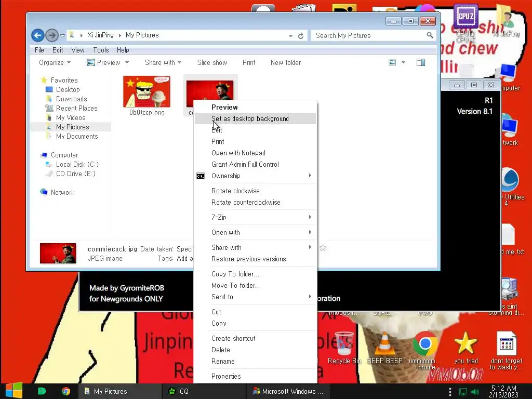
Task: Choose Rename in the context menu
Action: click(255, 362)
